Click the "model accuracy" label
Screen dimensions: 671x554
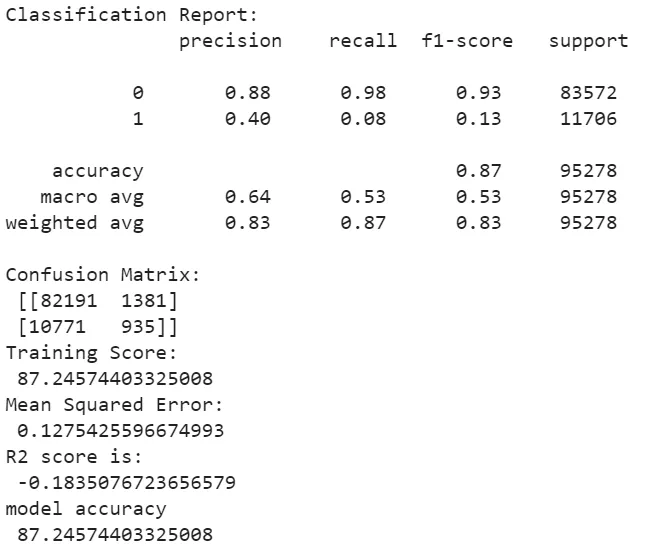(x=85, y=509)
